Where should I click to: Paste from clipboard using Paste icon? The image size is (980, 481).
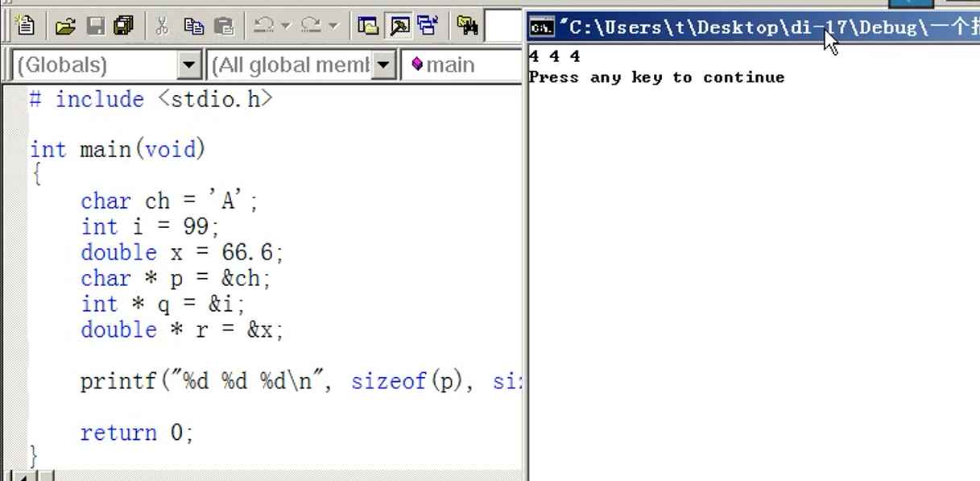[x=224, y=27]
